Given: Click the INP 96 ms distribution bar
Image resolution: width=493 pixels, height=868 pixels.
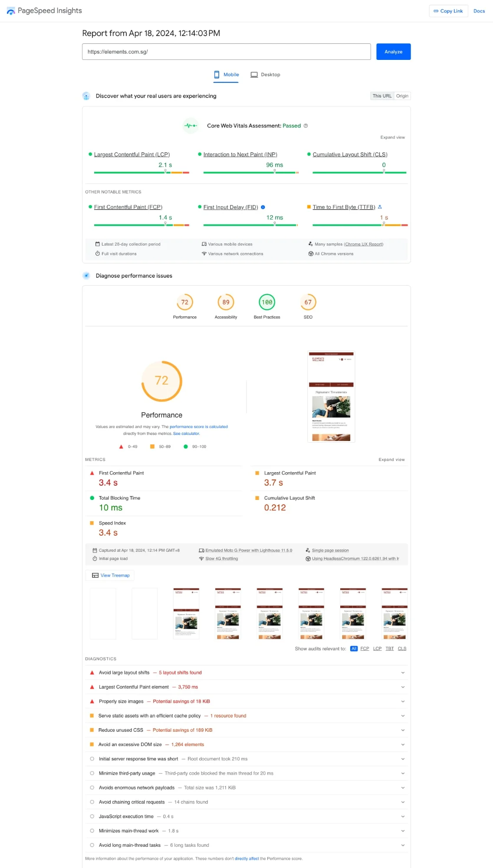Looking at the screenshot, I should coord(251,173).
